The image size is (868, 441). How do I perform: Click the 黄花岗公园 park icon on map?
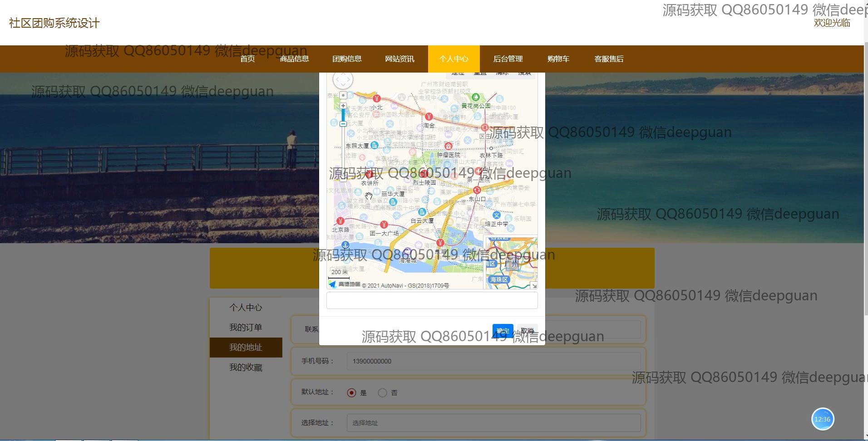[475, 97]
